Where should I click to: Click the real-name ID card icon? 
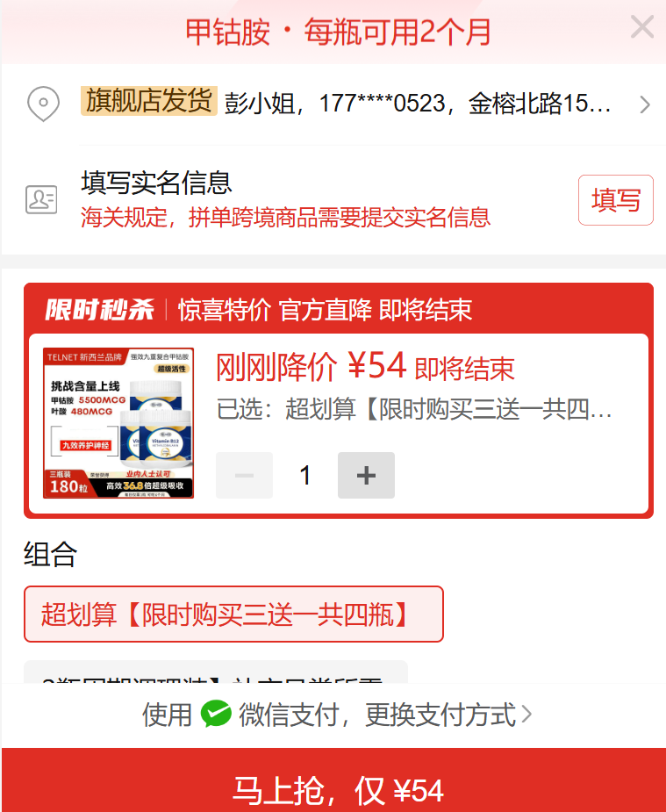[41, 199]
